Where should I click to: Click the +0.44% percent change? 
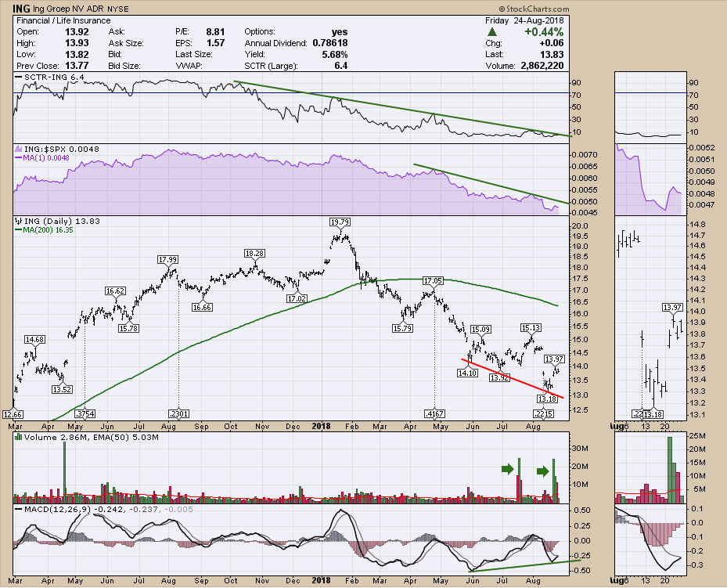coord(544,32)
